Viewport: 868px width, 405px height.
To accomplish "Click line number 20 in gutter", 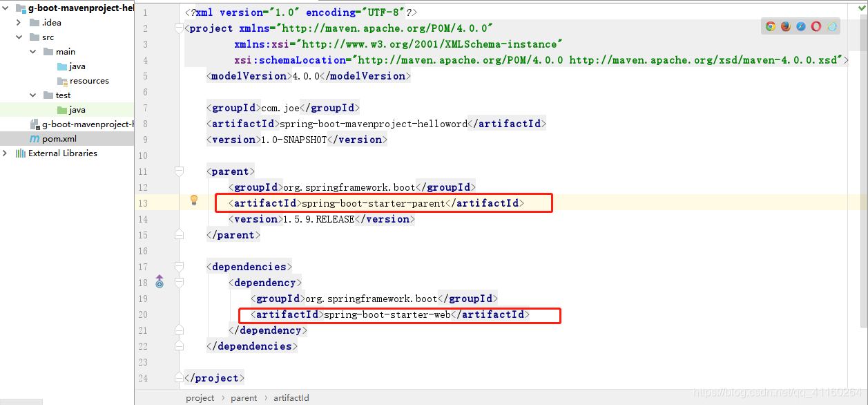I will (x=142, y=314).
